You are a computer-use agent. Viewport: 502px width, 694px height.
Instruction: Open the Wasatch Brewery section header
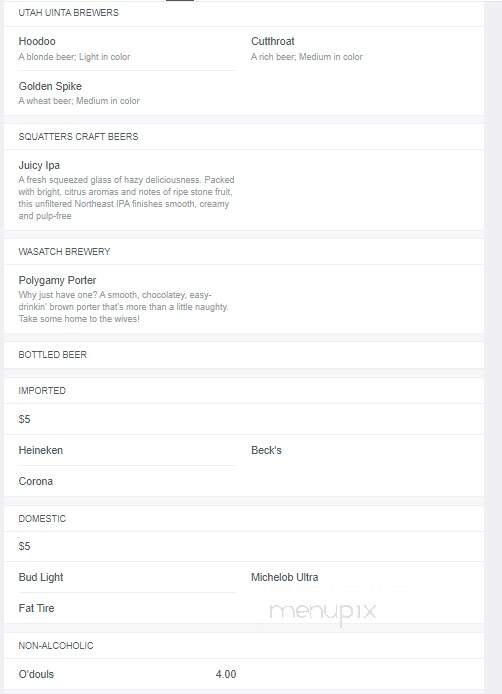click(x=64, y=252)
